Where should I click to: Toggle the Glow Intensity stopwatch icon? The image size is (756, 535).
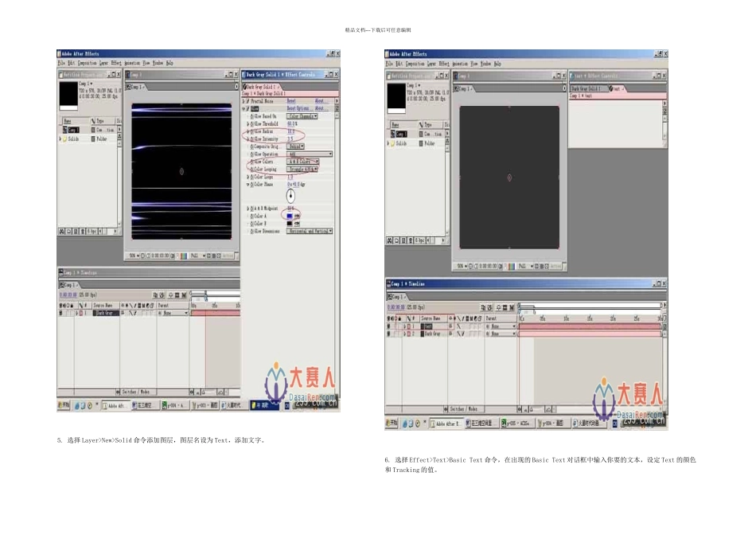click(x=251, y=139)
